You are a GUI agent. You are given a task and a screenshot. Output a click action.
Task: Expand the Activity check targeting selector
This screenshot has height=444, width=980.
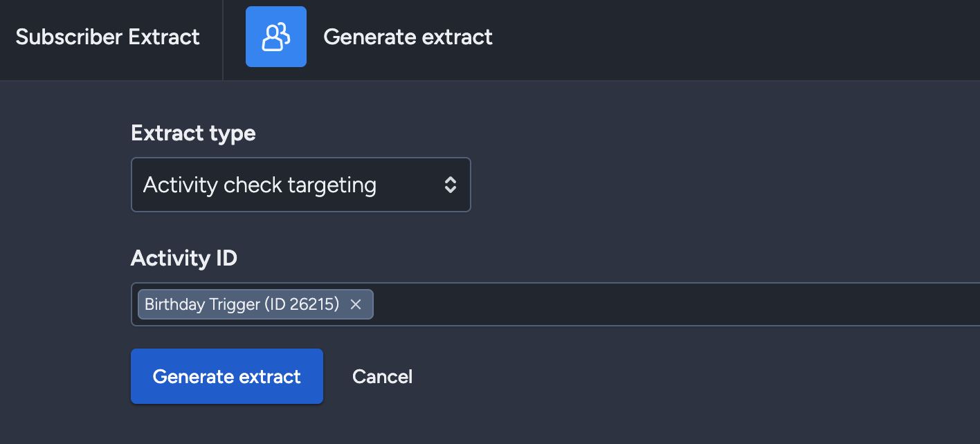[301, 185]
